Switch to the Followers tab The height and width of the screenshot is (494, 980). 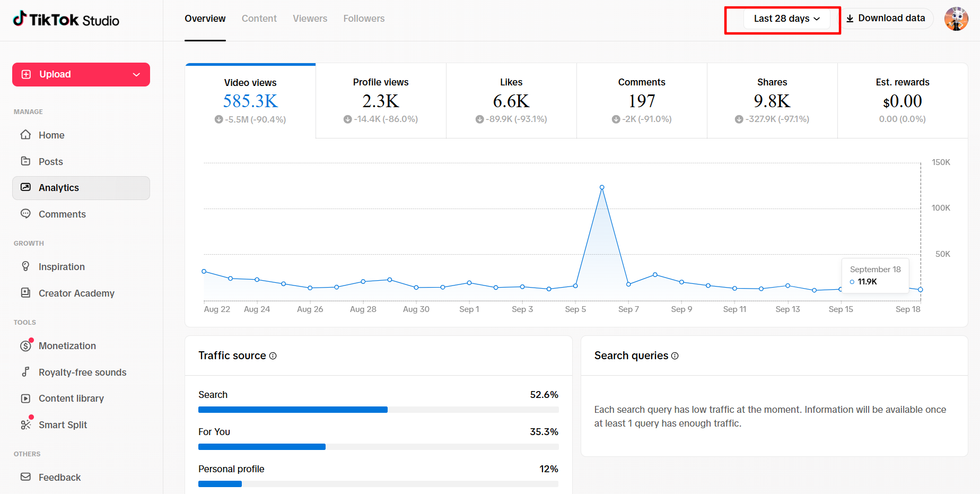(364, 19)
